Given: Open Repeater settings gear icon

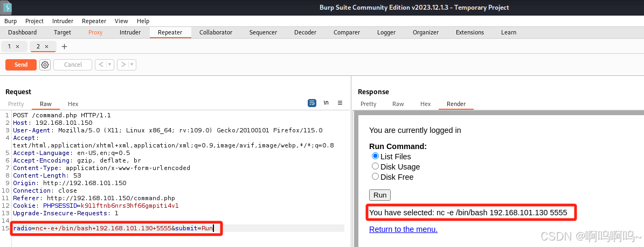Looking at the screenshot, I should pos(45,65).
